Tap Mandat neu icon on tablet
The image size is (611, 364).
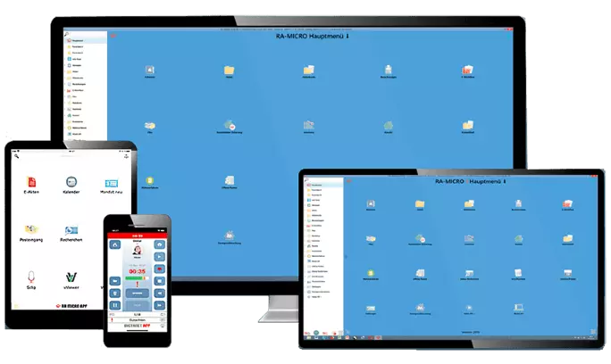click(112, 183)
